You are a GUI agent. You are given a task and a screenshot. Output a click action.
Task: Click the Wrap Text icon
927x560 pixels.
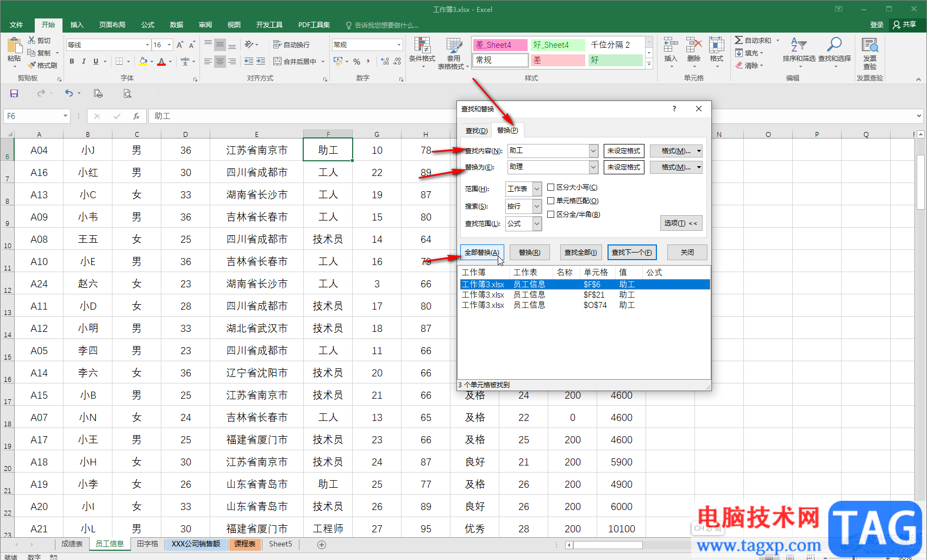(277, 45)
